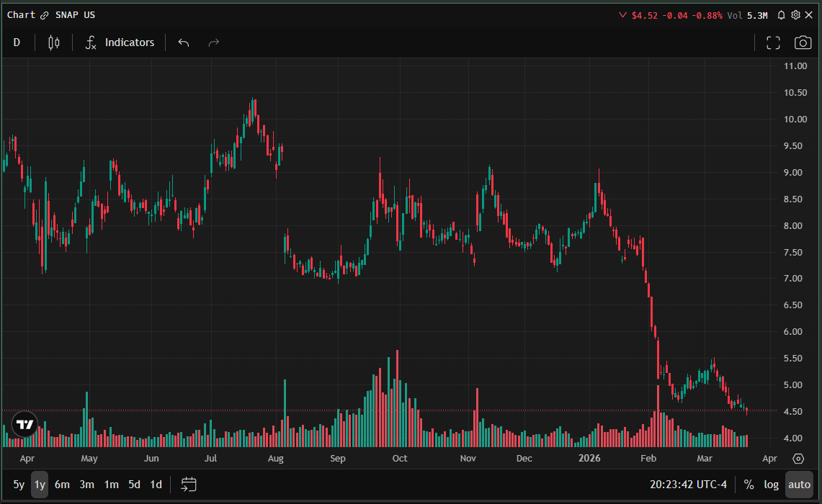Toggle percent scale mode
This screenshot has width=822, height=504.
coord(749,485)
